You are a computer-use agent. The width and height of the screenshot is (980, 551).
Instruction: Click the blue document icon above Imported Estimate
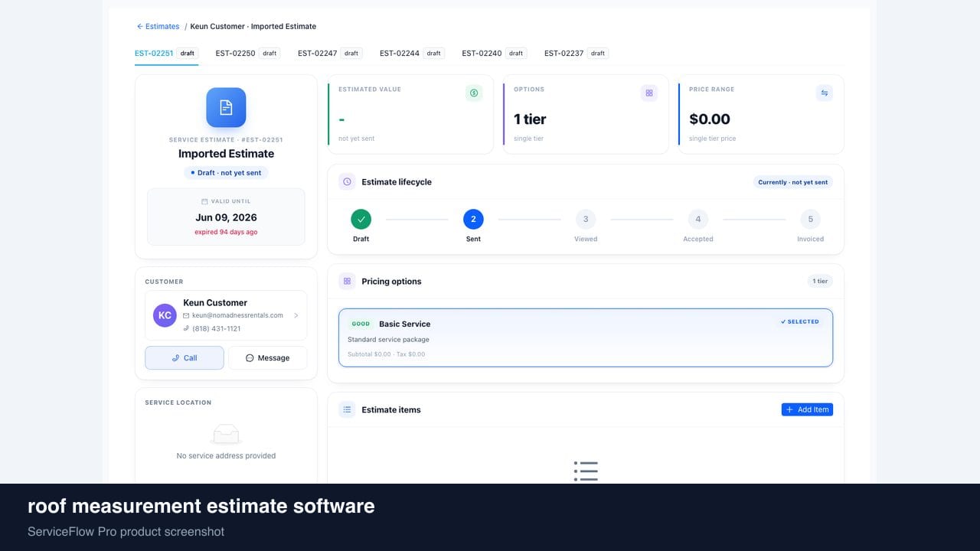click(x=226, y=107)
